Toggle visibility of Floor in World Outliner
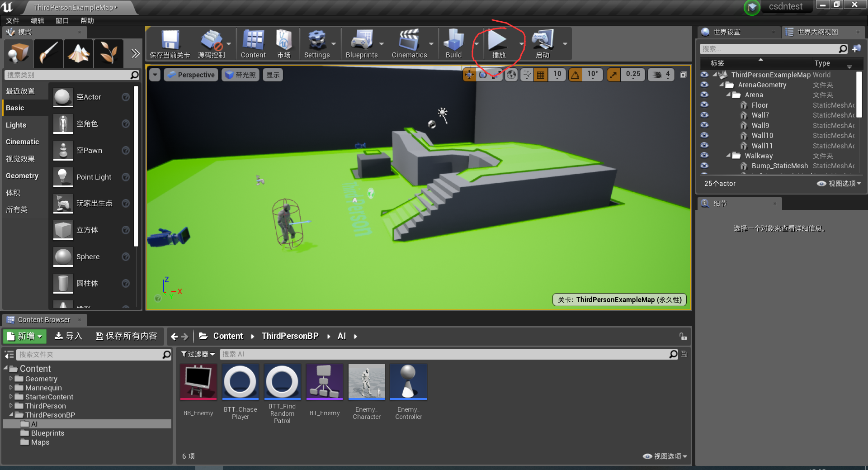 pyautogui.click(x=704, y=105)
